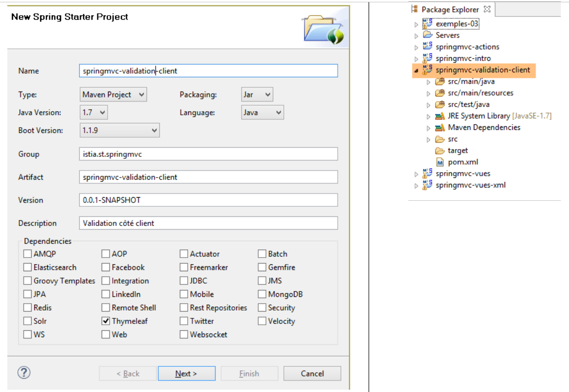Select the target folder icon
Screen dimensions: 569x392
tap(440, 151)
